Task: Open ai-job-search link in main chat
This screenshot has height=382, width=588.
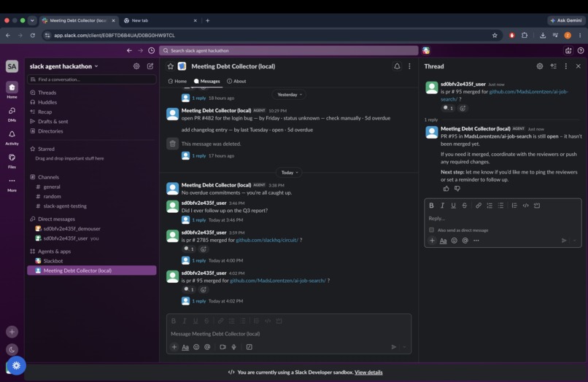Action: tap(278, 281)
